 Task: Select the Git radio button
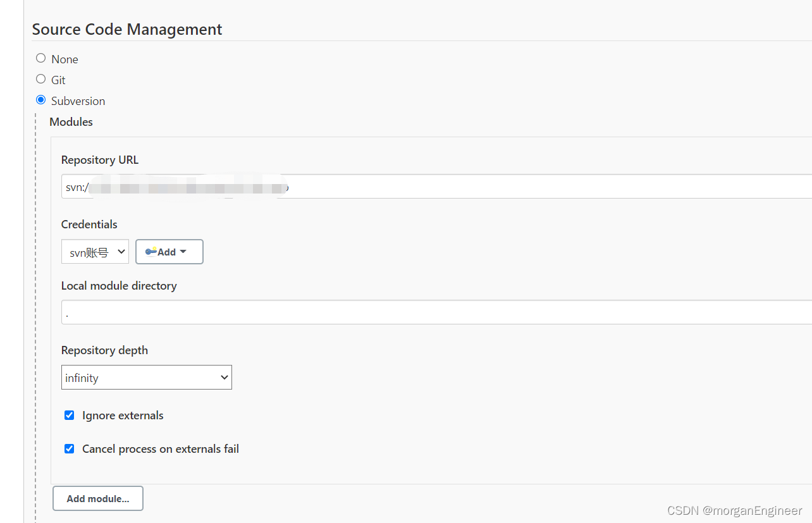[x=41, y=79]
